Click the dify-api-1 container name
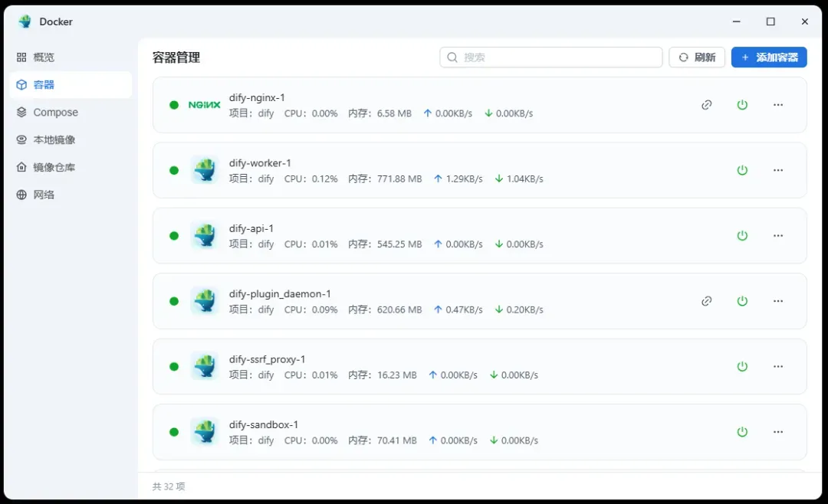This screenshot has width=828, height=504. (251, 228)
